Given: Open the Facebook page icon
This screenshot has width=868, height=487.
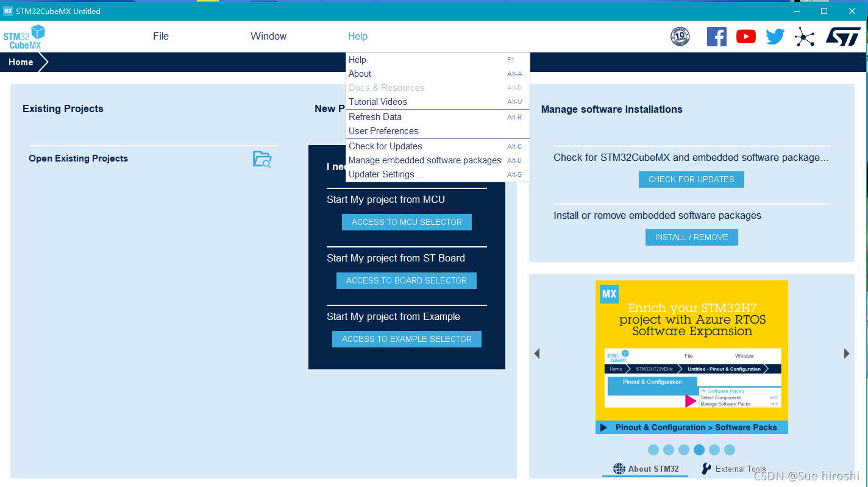Looking at the screenshot, I should tap(717, 37).
